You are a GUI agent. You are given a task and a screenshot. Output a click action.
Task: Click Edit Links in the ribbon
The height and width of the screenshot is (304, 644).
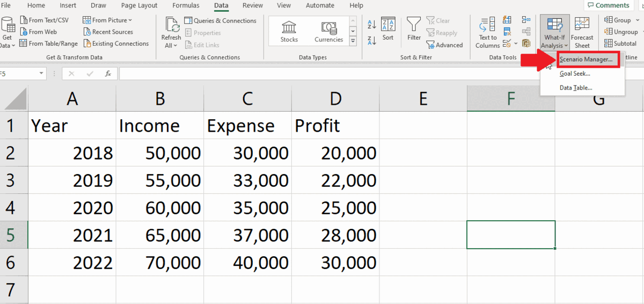pos(202,45)
